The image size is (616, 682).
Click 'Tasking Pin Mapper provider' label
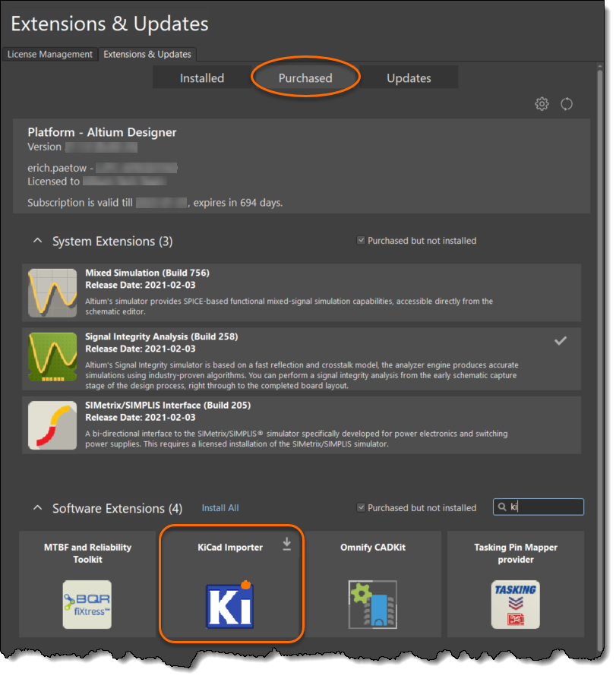tap(516, 553)
